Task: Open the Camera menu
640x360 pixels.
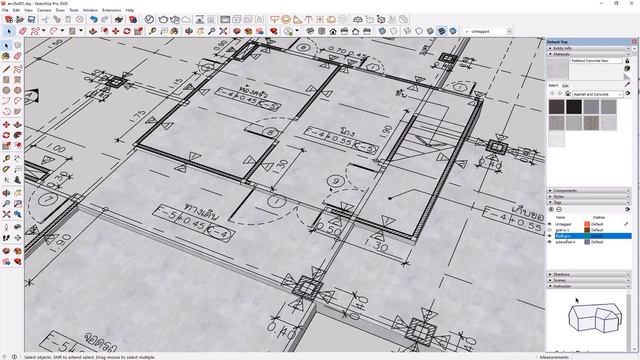Action: (x=44, y=10)
